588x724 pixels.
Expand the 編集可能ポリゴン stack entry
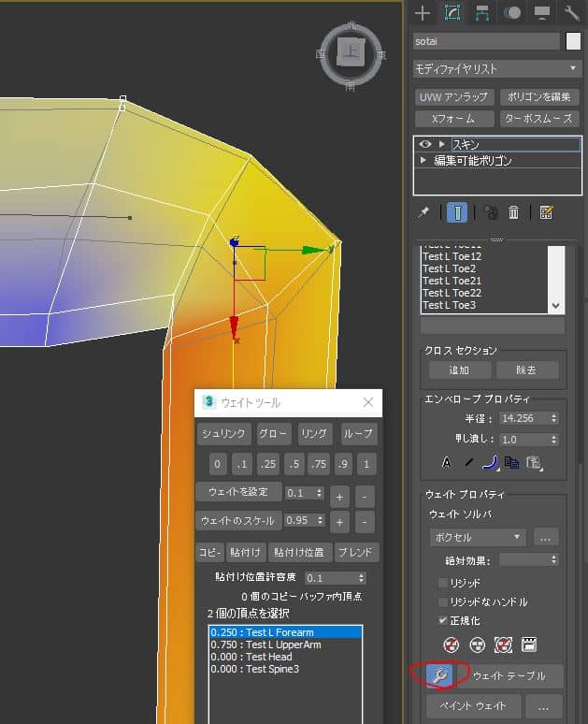point(424,161)
